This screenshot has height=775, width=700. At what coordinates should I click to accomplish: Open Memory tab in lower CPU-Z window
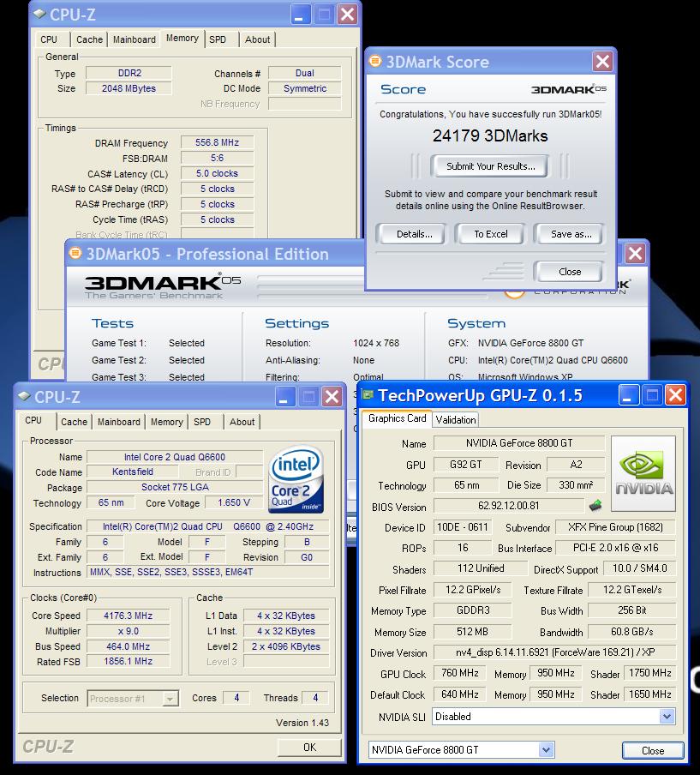click(x=166, y=422)
